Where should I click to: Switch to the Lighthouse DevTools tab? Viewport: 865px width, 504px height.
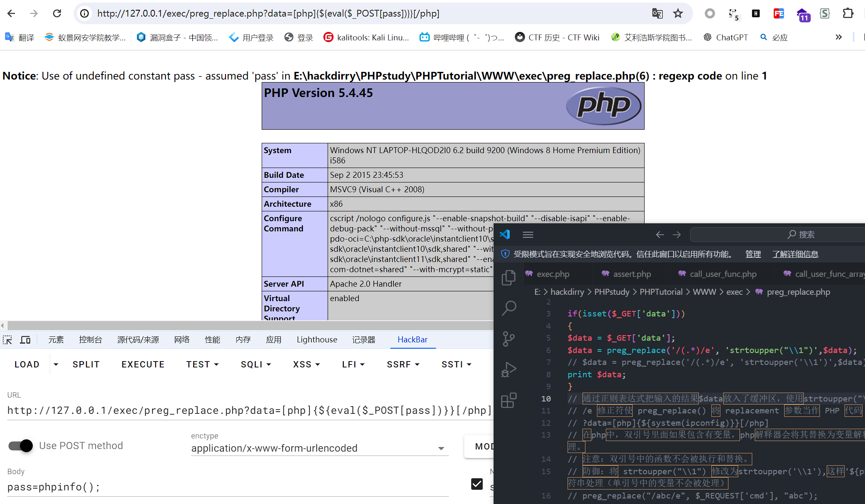tap(317, 339)
